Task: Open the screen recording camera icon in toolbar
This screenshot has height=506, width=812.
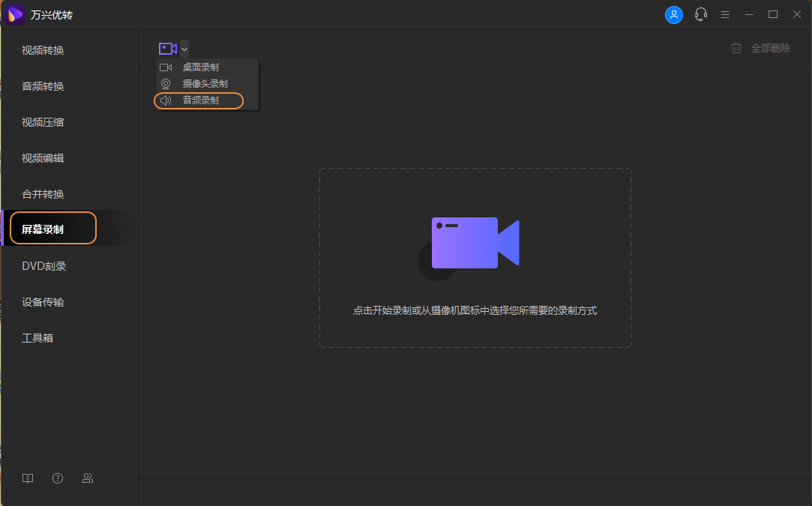Action: point(166,48)
